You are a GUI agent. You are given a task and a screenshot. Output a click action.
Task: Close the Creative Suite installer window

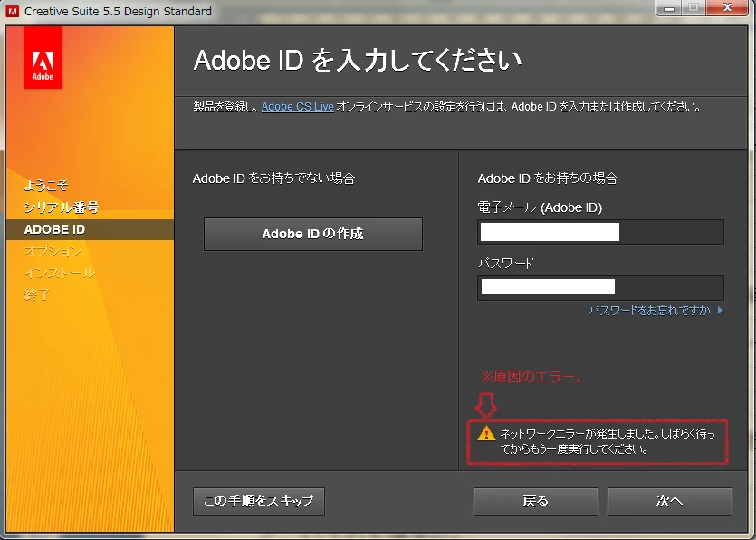click(728, 7)
